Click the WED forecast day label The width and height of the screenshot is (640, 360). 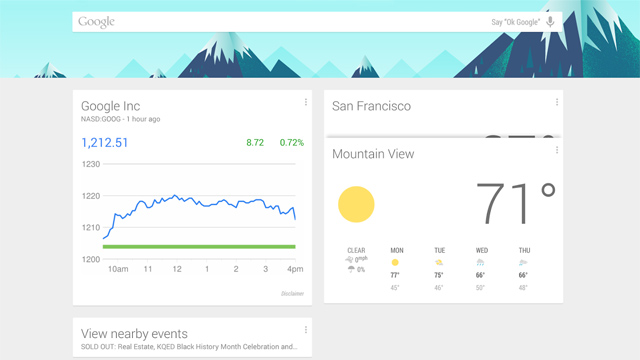(x=482, y=250)
